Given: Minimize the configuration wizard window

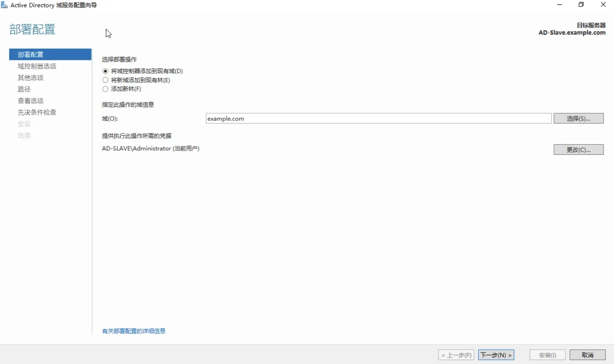Looking at the screenshot, I should click(560, 5).
